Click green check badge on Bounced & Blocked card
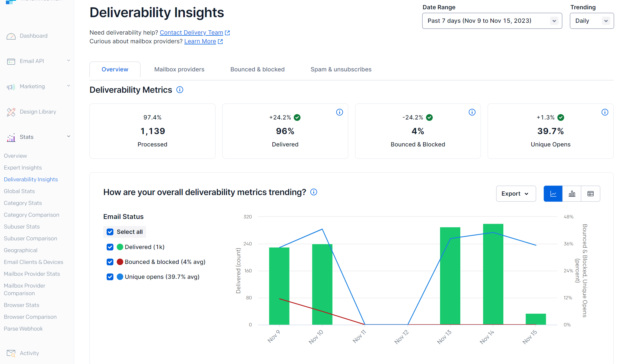Viewport: 628px width, 364px height. [x=429, y=117]
